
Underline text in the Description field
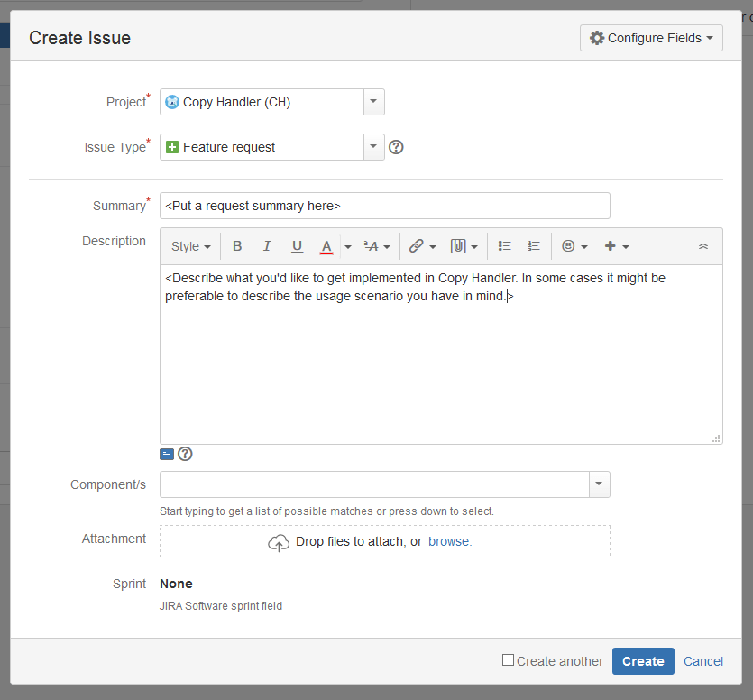pos(297,245)
